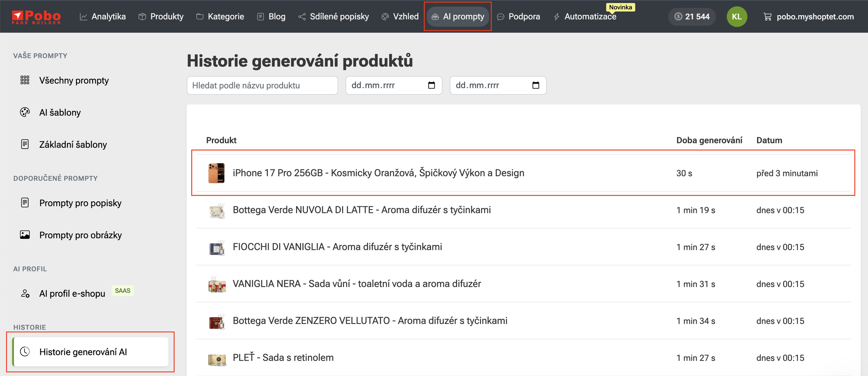868x376 pixels.
Task: Click the grid icon of Všechny prompty
Action: point(25,80)
